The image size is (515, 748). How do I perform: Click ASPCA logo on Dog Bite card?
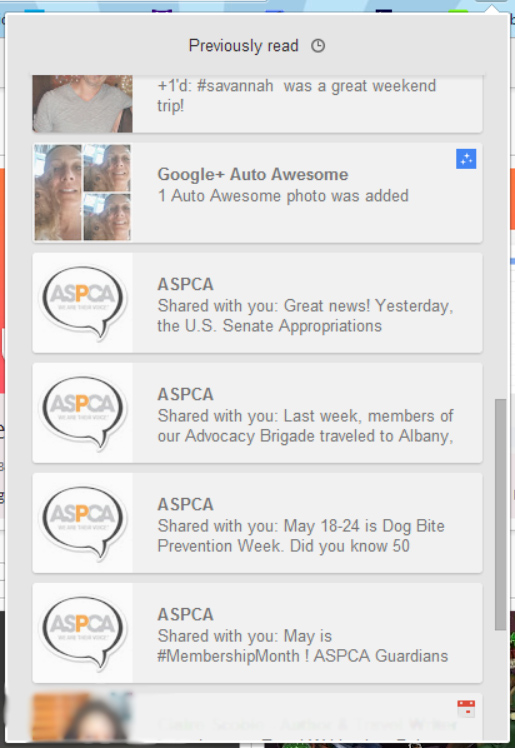(x=83, y=523)
